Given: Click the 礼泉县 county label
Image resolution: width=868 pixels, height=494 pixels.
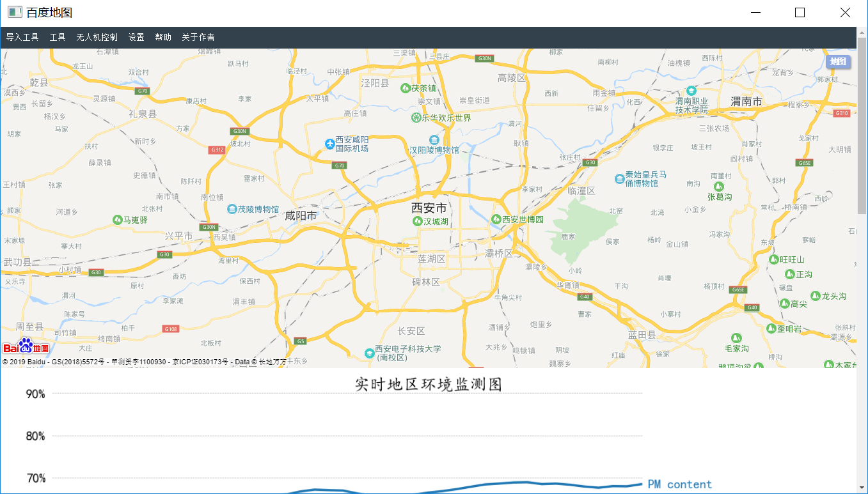Looking at the screenshot, I should click(142, 114).
